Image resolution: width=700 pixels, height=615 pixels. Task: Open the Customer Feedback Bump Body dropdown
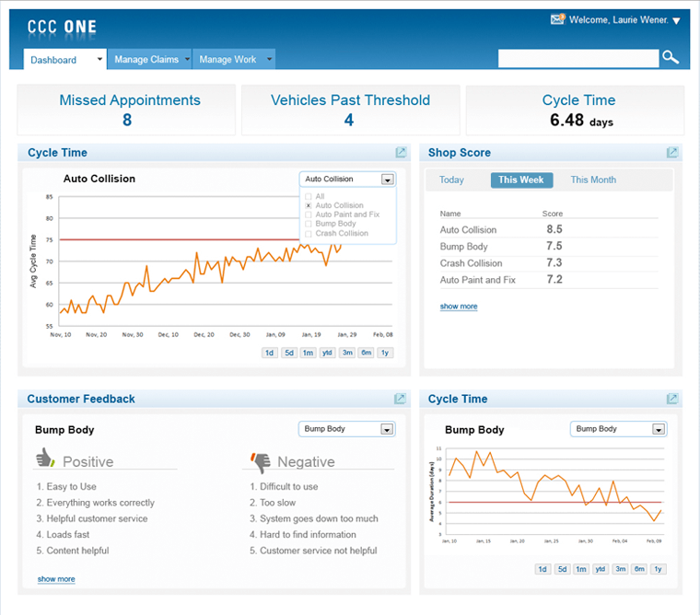[387, 429]
